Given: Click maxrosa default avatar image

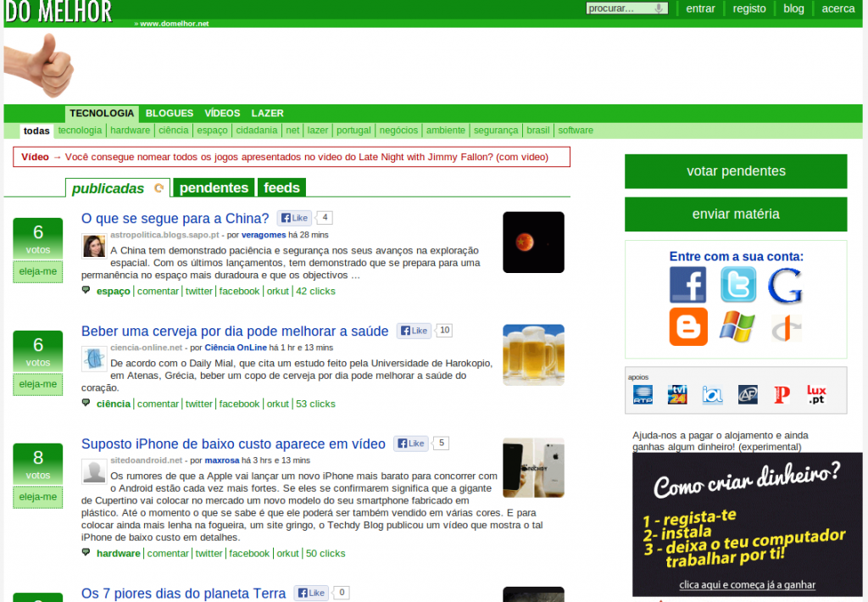Looking at the screenshot, I should point(94,472).
